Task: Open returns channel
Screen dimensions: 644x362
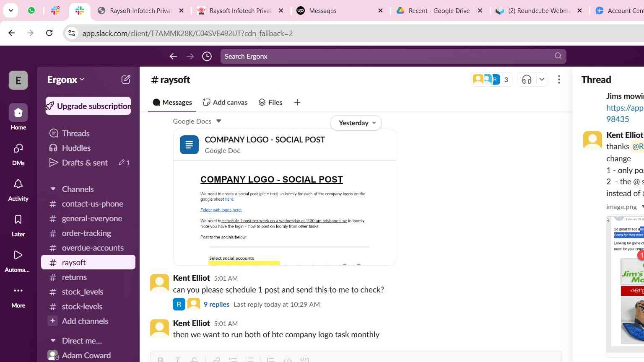Action: pyautogui.click(x=88, y=277)
